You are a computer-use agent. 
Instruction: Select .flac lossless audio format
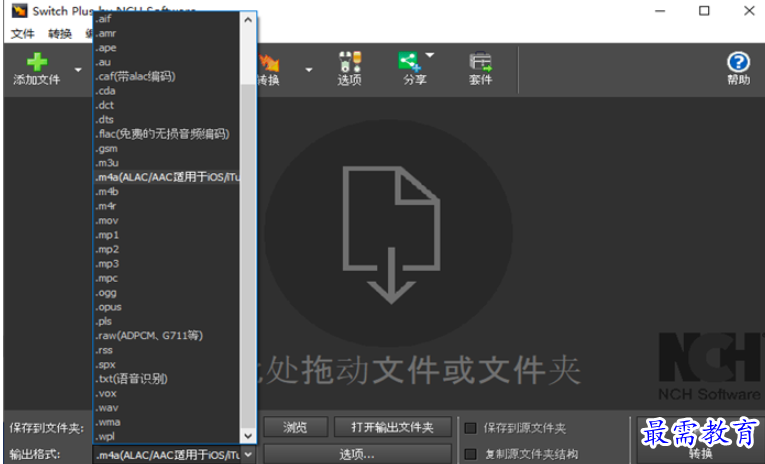pyautogui.click(x=166, y=134)
